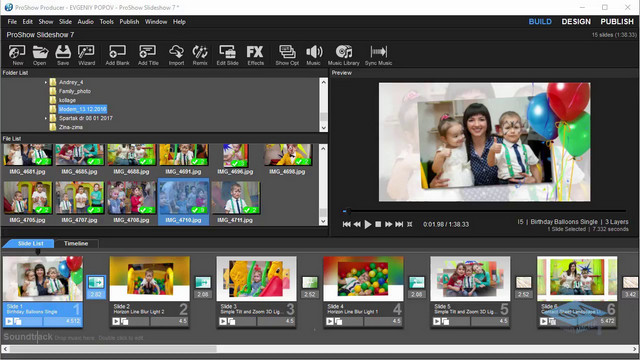Rewind preview to previous slide
640x360 pixels.
point(357,224)
